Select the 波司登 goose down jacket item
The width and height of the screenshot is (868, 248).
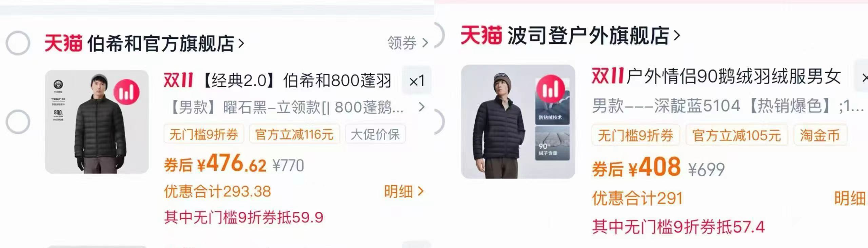coord(439,121)
